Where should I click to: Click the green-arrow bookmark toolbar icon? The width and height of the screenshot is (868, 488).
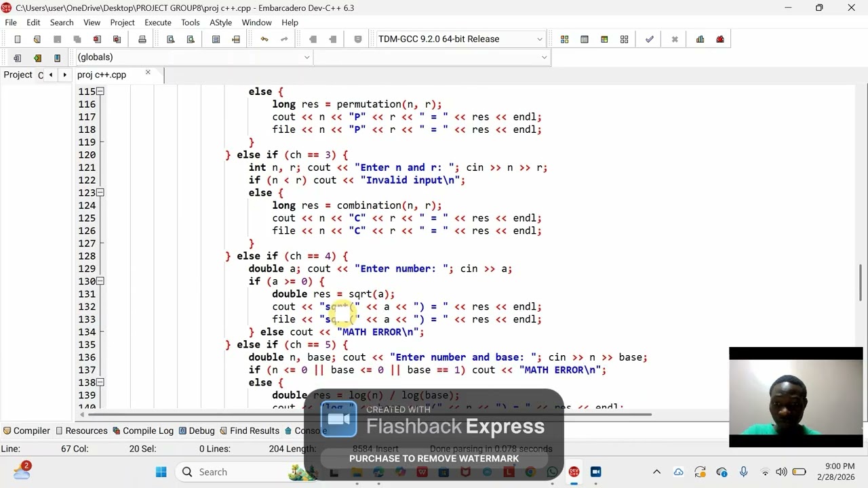click(x=37, y=58)
